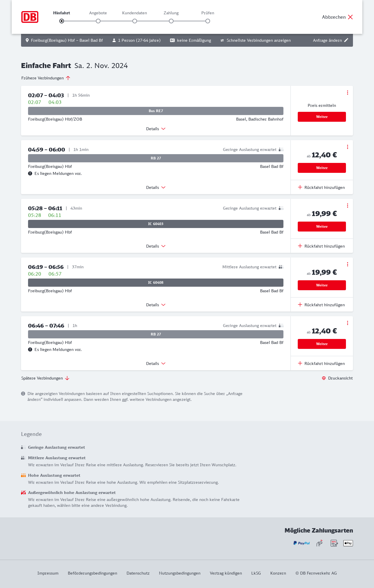Load Spätere Verbindungen

pyautogui.click(x=45, y=378)
